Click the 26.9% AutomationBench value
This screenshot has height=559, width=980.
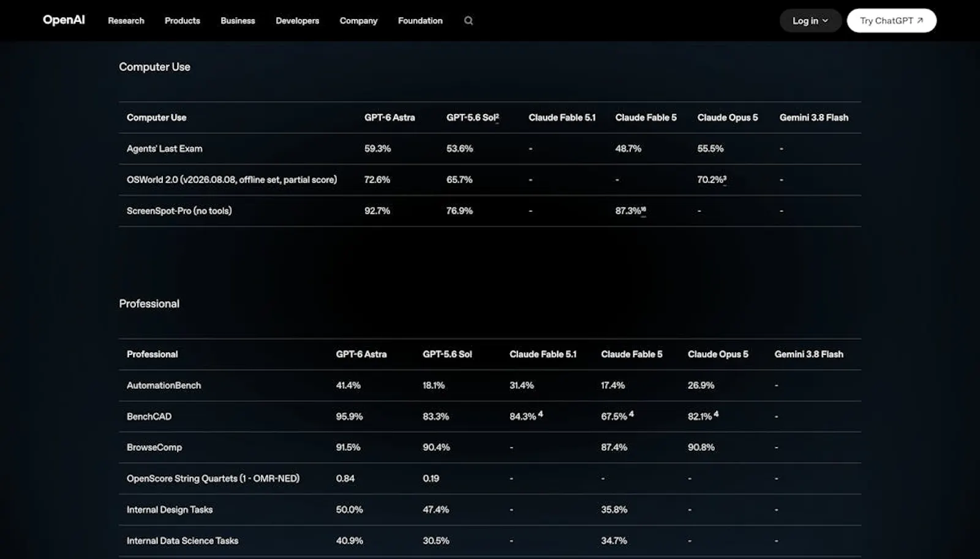[x=701, y=386]
